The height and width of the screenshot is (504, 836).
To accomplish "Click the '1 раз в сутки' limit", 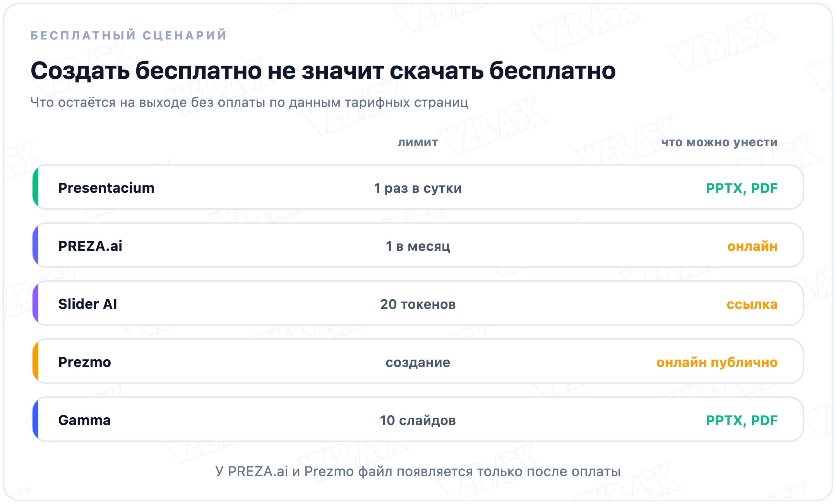I will coord(418,189).
